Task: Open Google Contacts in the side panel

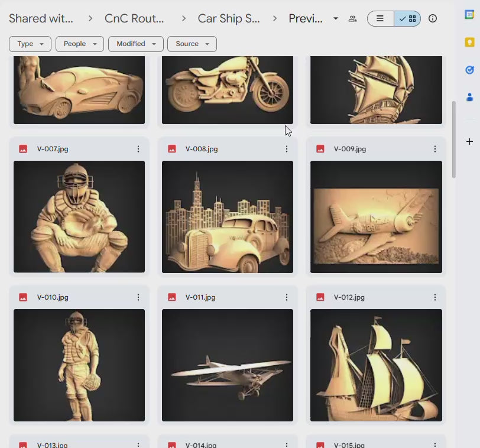Action: coord(470,98)
